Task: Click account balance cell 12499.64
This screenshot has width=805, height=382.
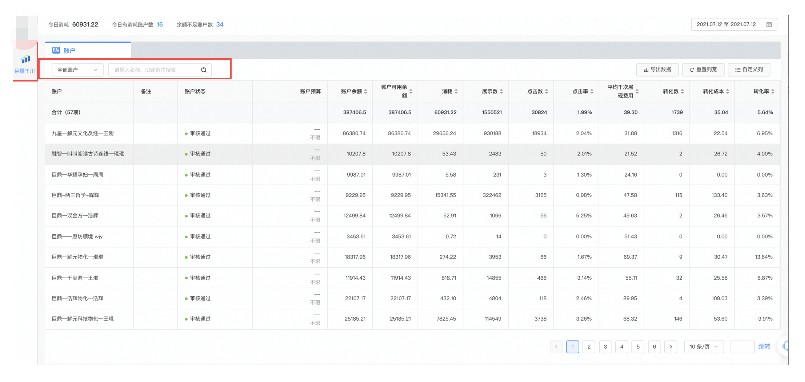Action: [354, 216]
